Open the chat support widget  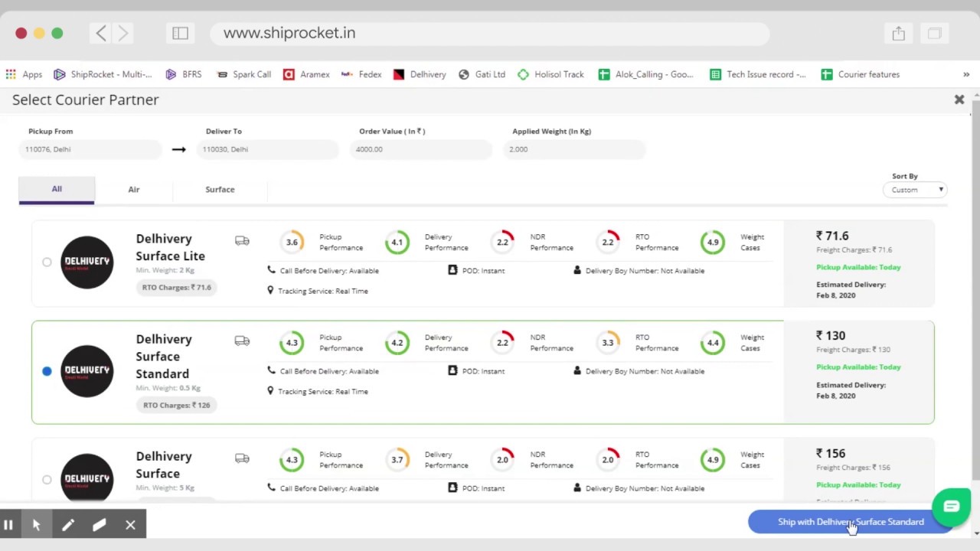951,506
